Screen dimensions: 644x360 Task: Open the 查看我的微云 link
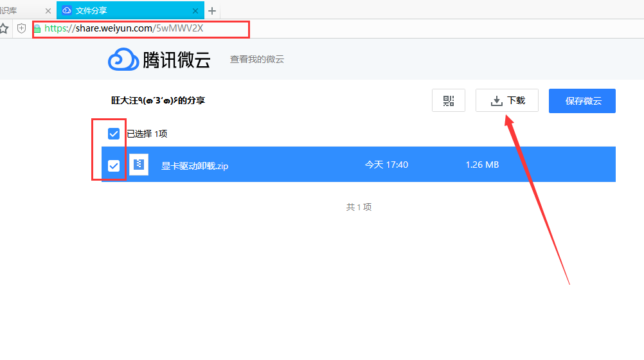pyautogui.click(x=256, y=60)
